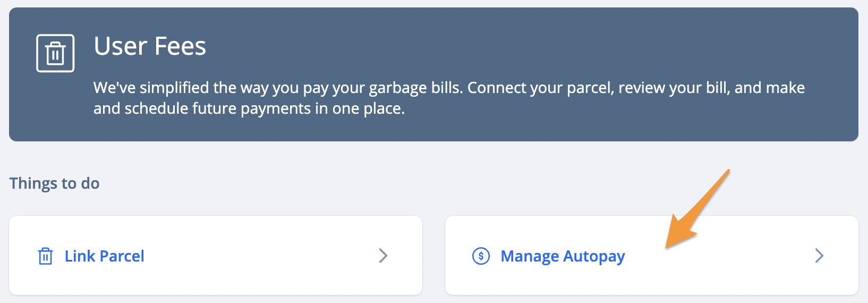Click the orange arrow's pointed tip
Viewport: 868px width, 303px height.
[667, 247]
